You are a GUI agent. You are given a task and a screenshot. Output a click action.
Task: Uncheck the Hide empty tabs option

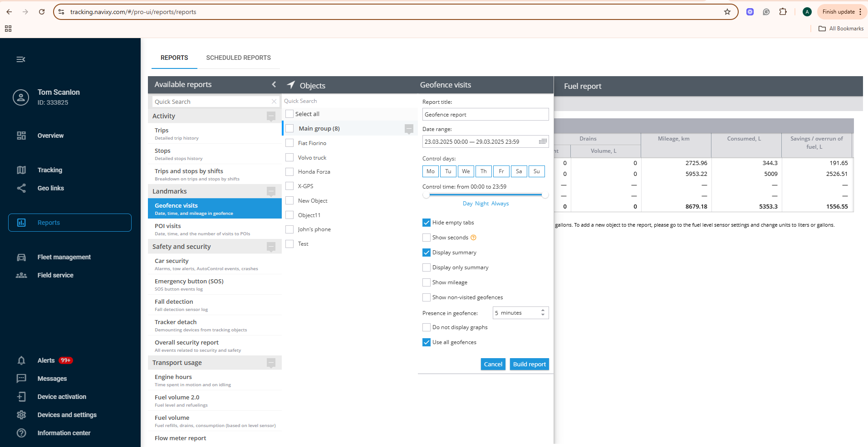pyautogui.click(x=426, y=222)
